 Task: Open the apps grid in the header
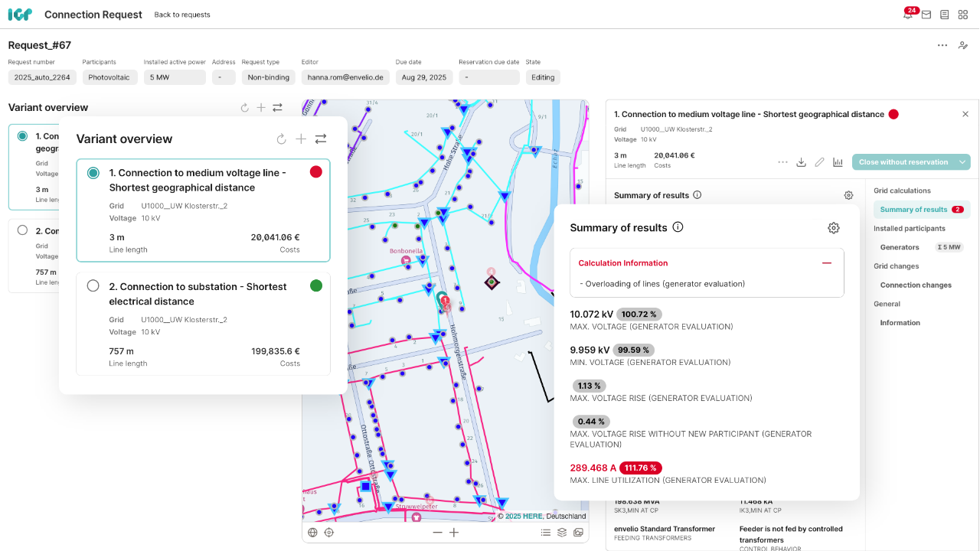tap(963, 15)
